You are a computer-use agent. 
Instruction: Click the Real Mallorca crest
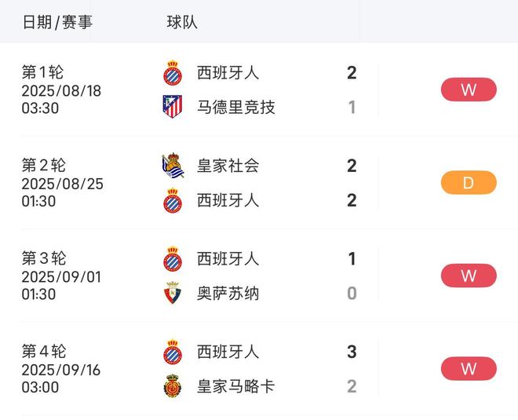pos(172,386)
